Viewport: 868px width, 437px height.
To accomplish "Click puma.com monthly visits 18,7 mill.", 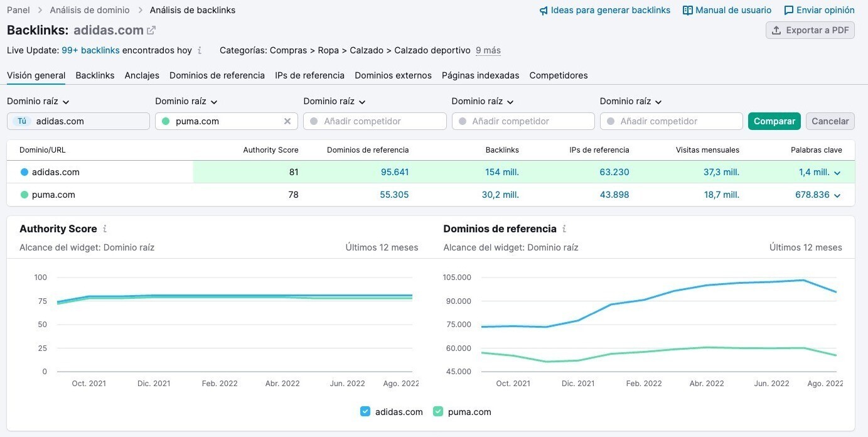I will point(722,195).
